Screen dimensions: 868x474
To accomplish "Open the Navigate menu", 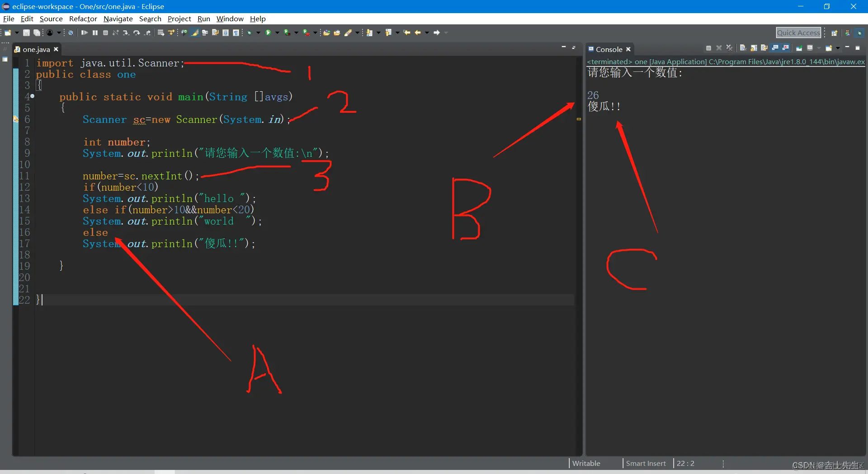I will (x=118, y=19).
